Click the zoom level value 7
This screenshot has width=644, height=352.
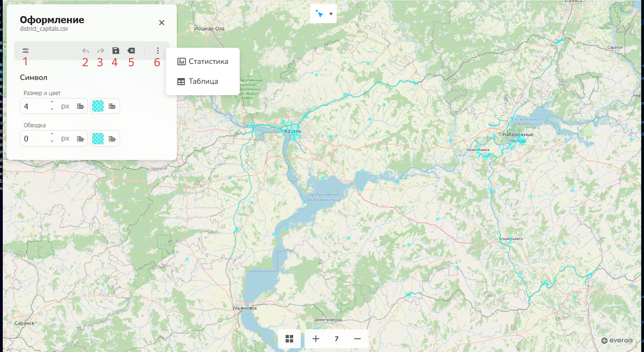(x=337, y=339)
